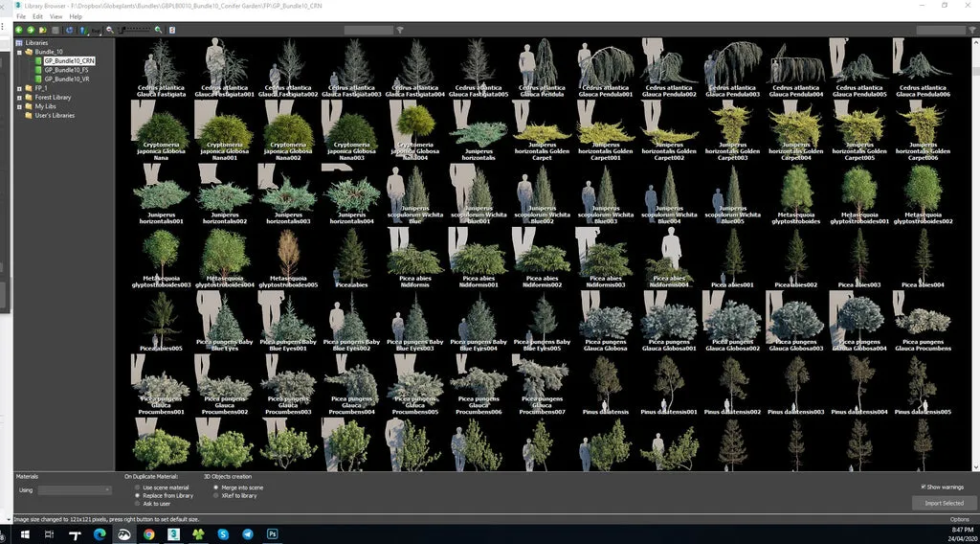Click the filter funnel icon beside search
This screenshot has width=980, height=544.
tap(400, 30)
